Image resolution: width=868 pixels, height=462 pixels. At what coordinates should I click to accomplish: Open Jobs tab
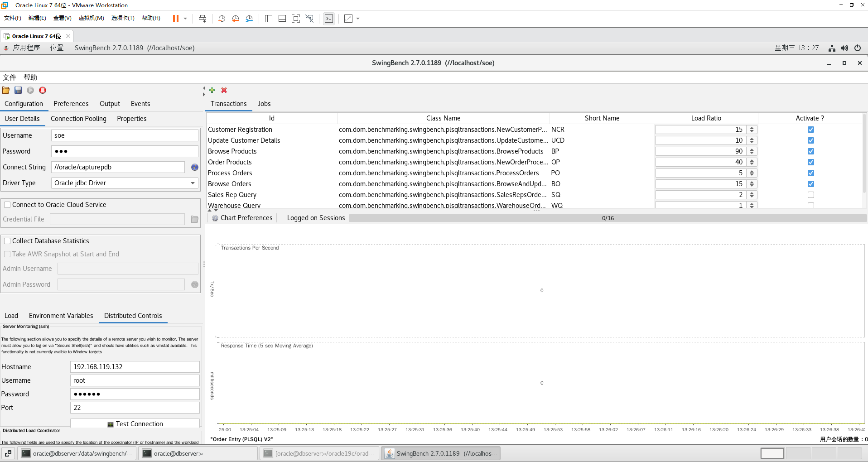coord(264,104)
